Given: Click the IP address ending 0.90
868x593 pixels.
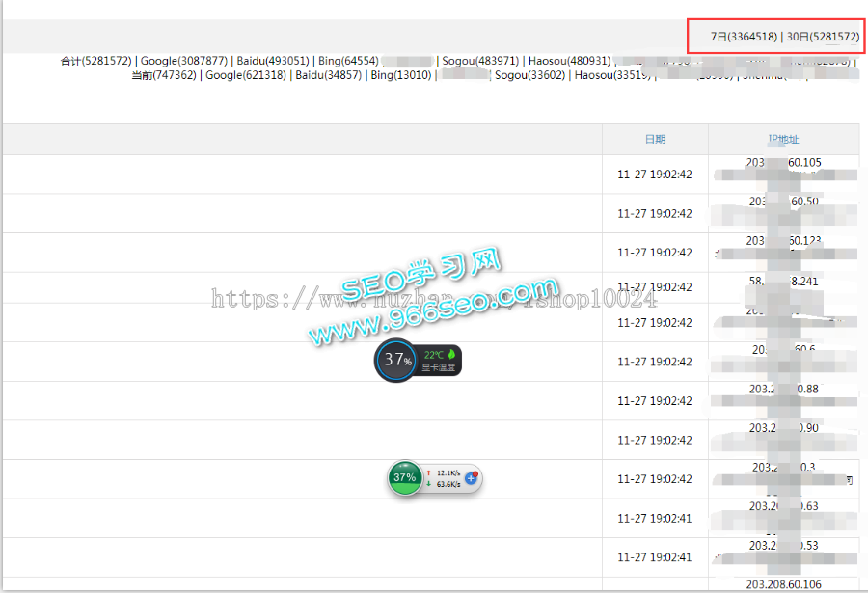Looking at the screenshot, I should [x=783, y=428].
